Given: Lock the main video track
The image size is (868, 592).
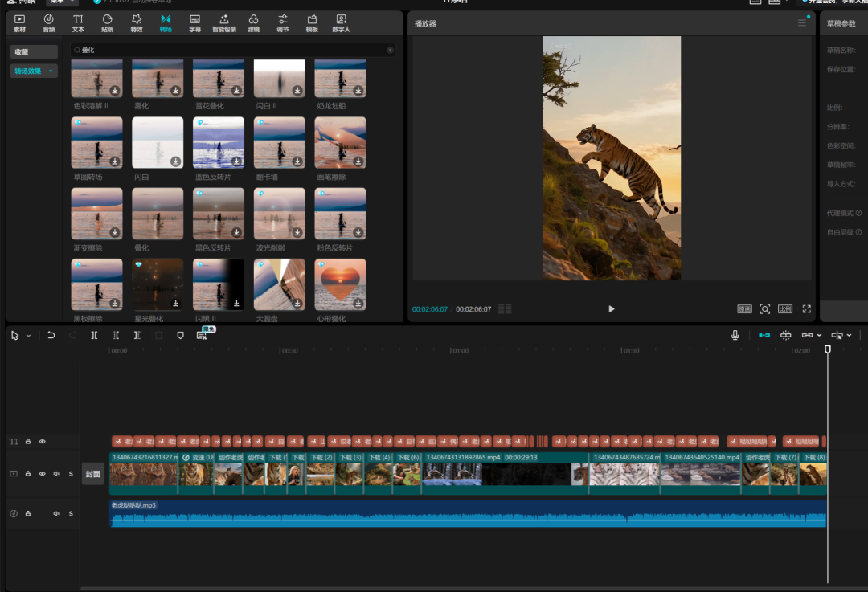Looking at the screenshot, I should 28,474.
